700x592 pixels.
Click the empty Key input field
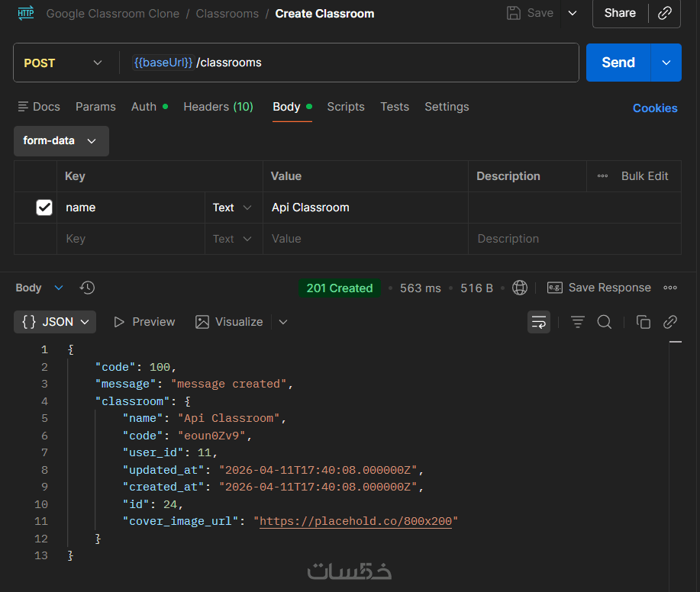tap(131, 239)
